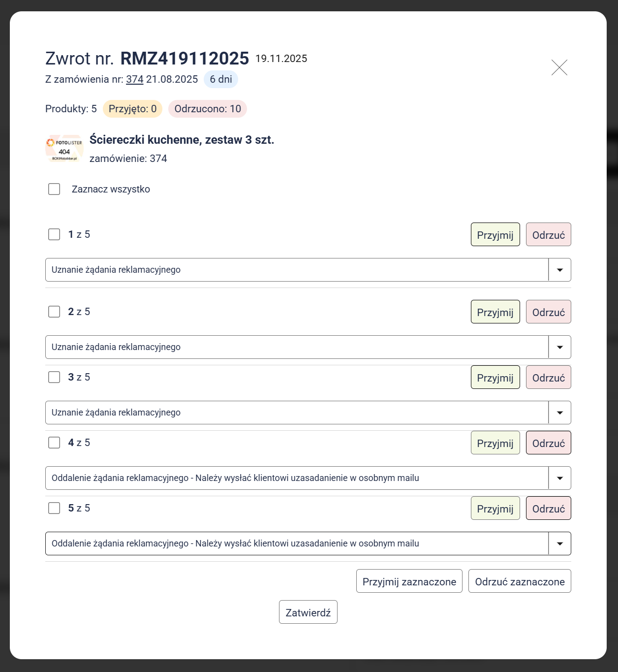The width and height of the screenshot is (618, 672).
Task: Confirm with the Zatwierdź button
Action: pyautogui.click(x=308, y=612)
